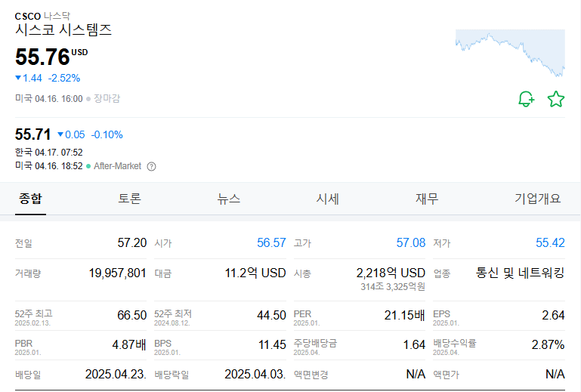Click the 액면가 N/A value
This screenshot has width=581, height=392.
[555, 374]
